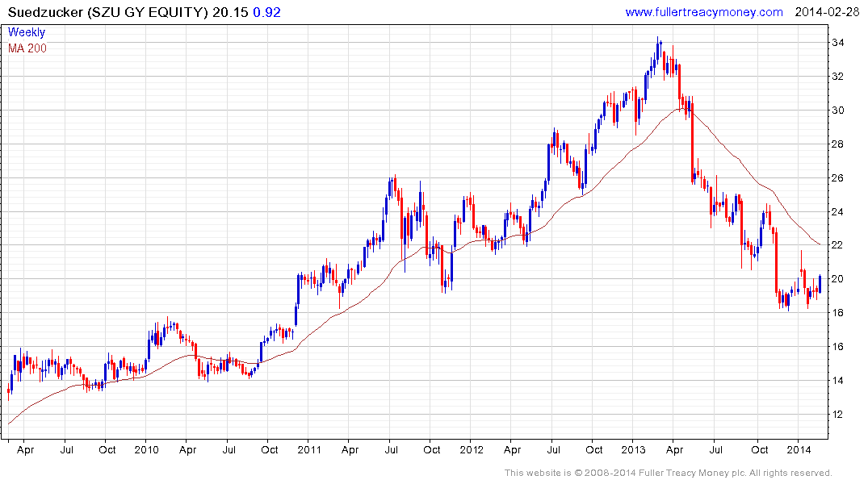Click the 24 price axis label
868x484 pixels.
click(837, 211)
